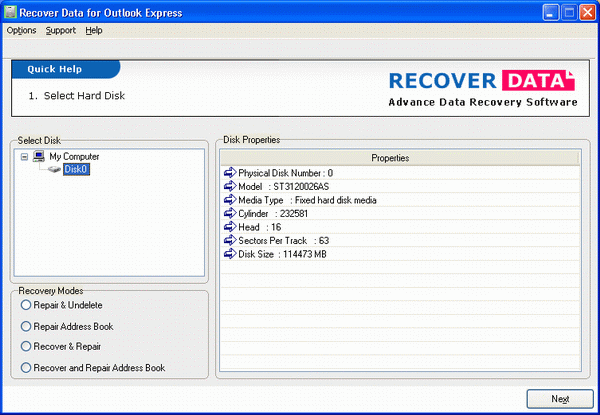This screenshot has width=600, height=415.
Task: Click the arrow icon beside Physical Disk Number
Action: (x=229, y=173)
